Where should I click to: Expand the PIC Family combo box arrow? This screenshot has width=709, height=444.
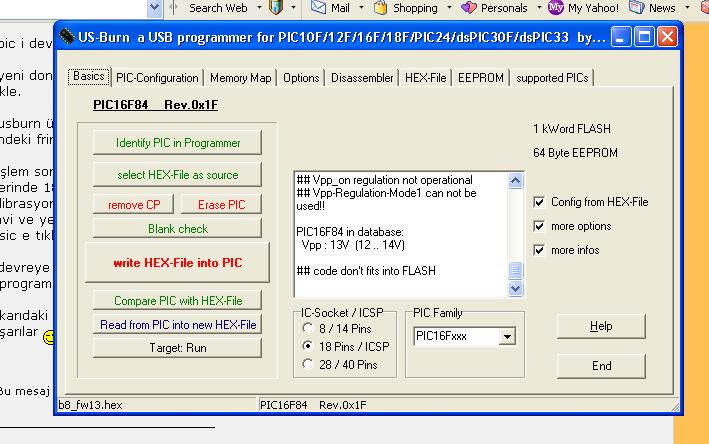click(507, 336)
